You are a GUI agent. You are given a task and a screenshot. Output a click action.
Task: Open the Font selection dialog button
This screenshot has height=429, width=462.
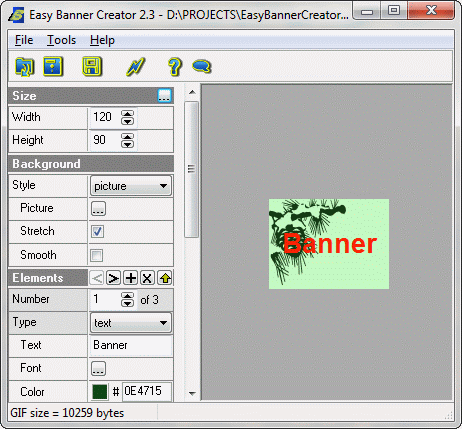point(98,368)
